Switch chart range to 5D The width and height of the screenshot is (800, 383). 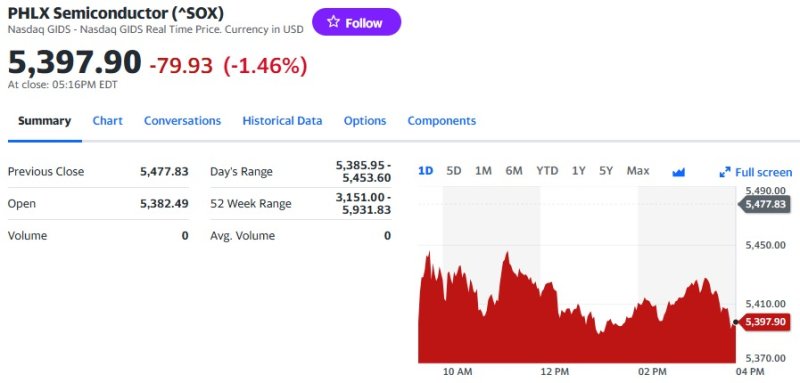pyautogui.click(x=454, y=171)
